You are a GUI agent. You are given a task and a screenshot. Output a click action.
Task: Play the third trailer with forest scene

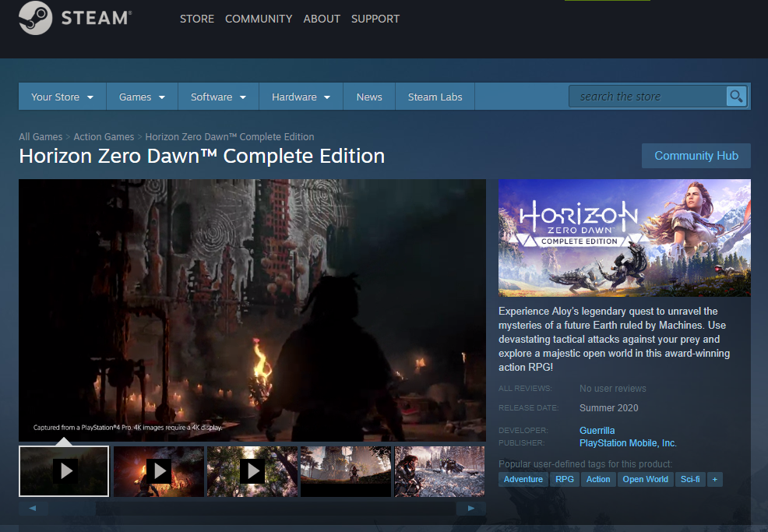pyautogui.click(x=252, y=471)
